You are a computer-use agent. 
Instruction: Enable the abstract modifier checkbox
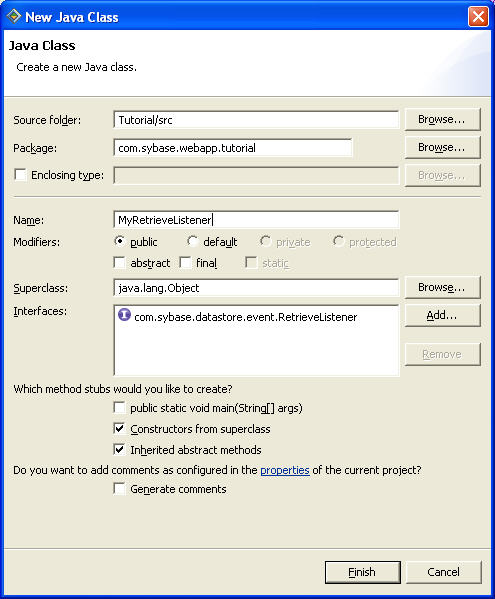[120, 263]
